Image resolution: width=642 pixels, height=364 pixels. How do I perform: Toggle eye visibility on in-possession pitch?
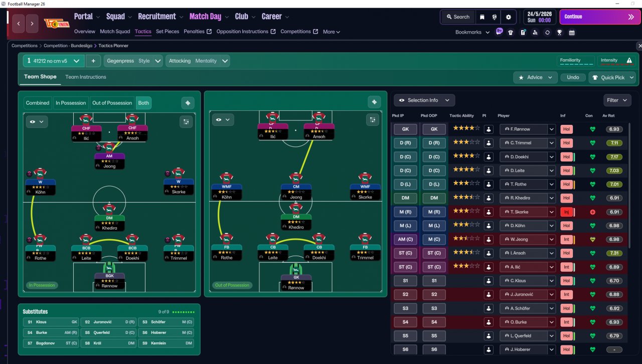pyautogui.click(x=36, y=121)
